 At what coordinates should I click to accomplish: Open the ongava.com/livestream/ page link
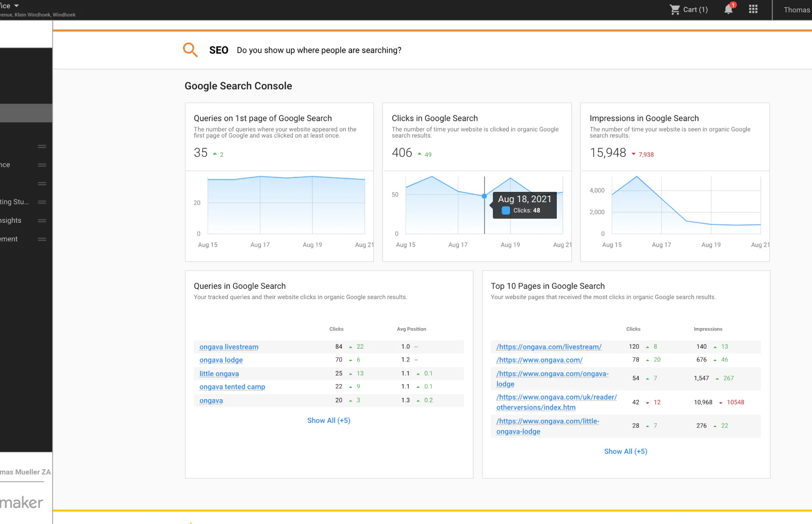pos(549,347)
